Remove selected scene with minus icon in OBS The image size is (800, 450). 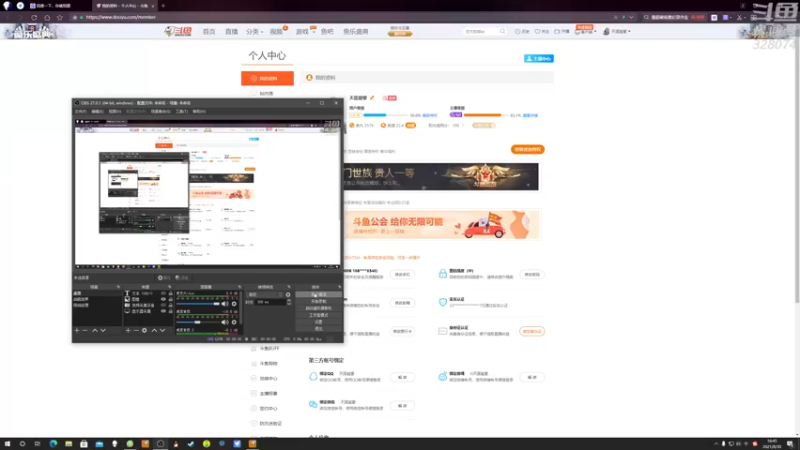pos(85,331)
